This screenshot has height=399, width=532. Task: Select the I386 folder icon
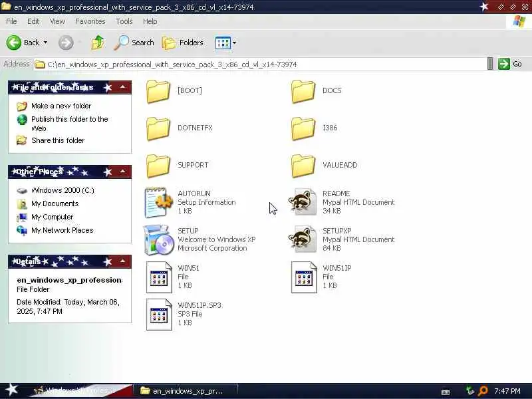303,128
